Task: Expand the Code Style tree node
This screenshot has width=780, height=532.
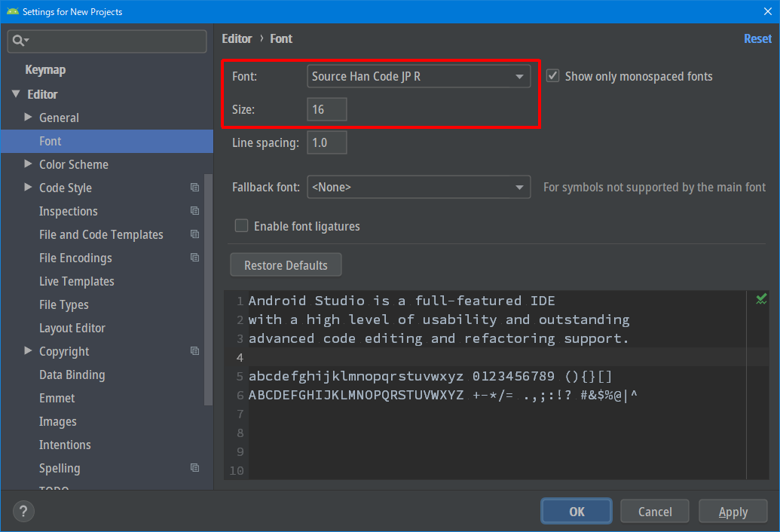Action: [x=28, y=188]
